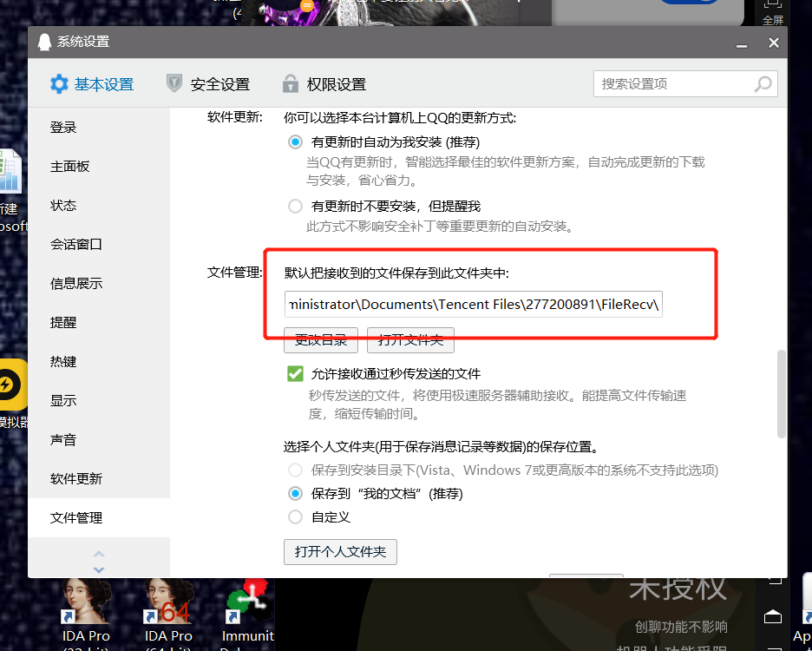Image resolution: width=812 pixels, height=651 pixels.
Task: Click the settings pane vertical scrollbar
Action: coord(782,395)
